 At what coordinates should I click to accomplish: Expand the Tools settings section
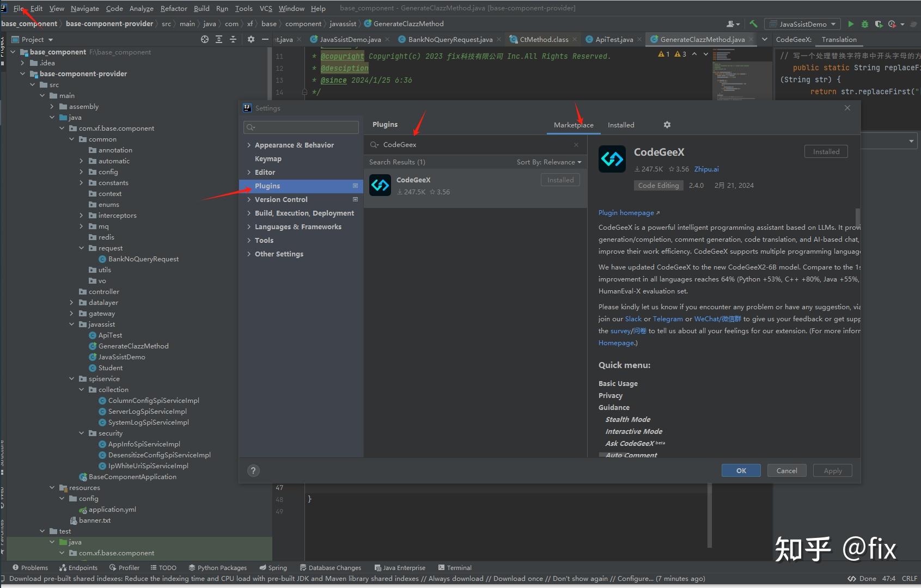coord(249,240)
